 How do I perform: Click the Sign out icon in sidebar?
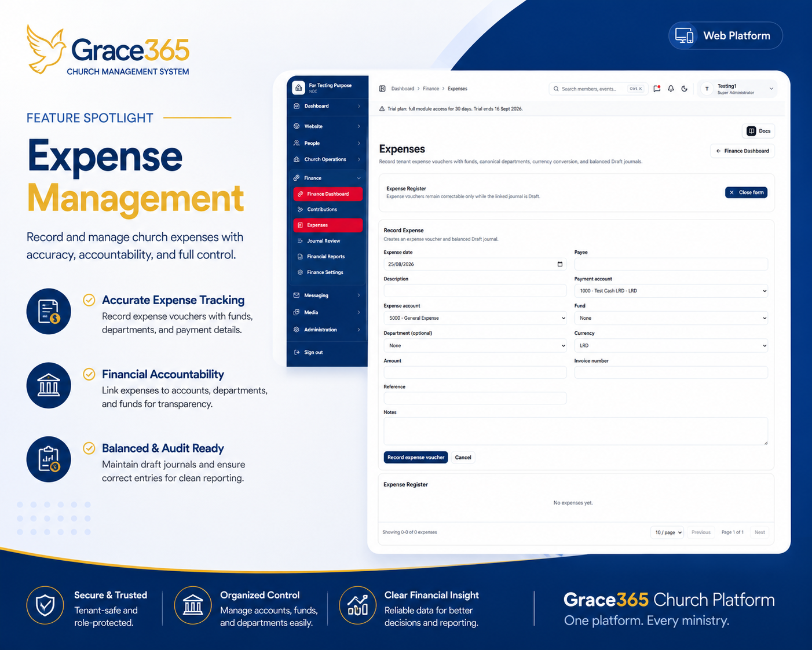(297, 352)
